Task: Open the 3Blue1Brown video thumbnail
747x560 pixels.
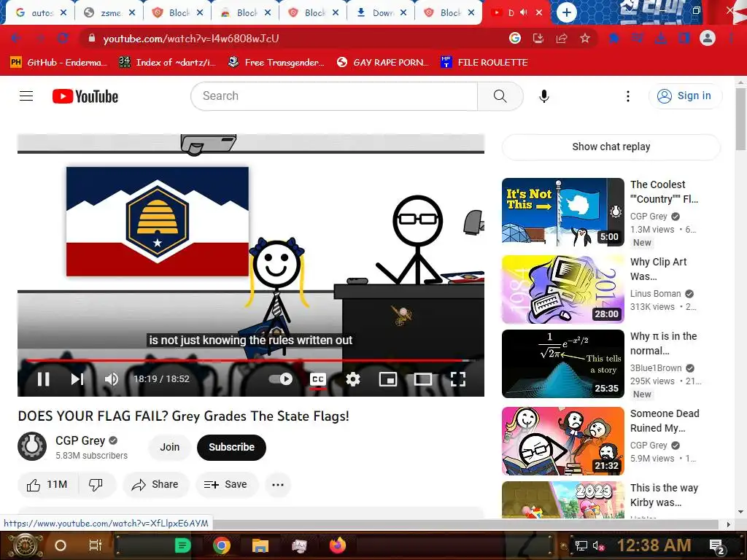Action: 562,364
